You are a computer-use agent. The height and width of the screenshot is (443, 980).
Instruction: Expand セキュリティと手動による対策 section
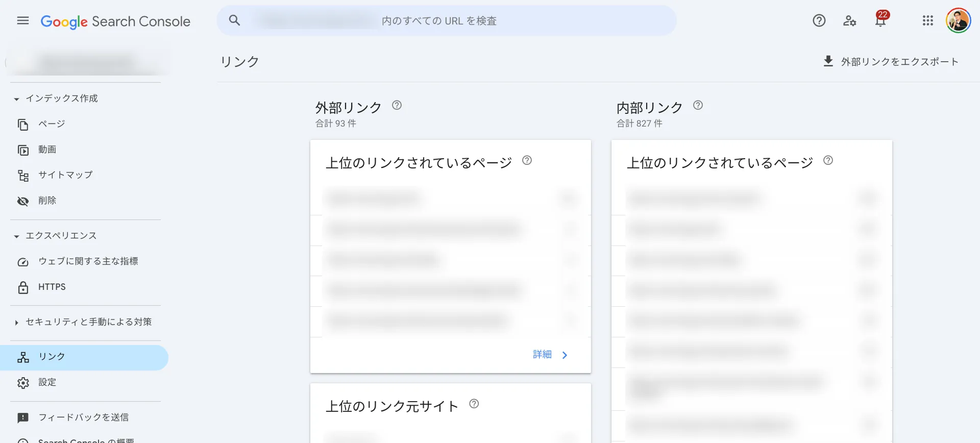tap(16, 323)
